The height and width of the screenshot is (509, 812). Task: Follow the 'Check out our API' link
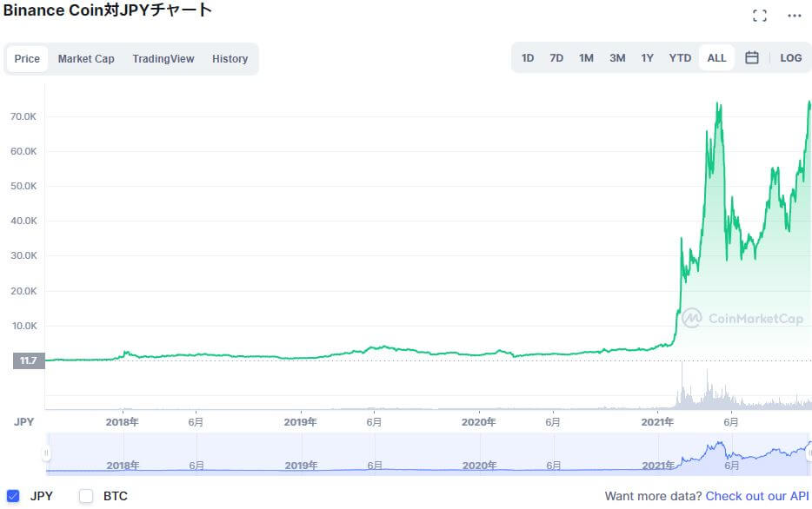click(x=757, y=496)
